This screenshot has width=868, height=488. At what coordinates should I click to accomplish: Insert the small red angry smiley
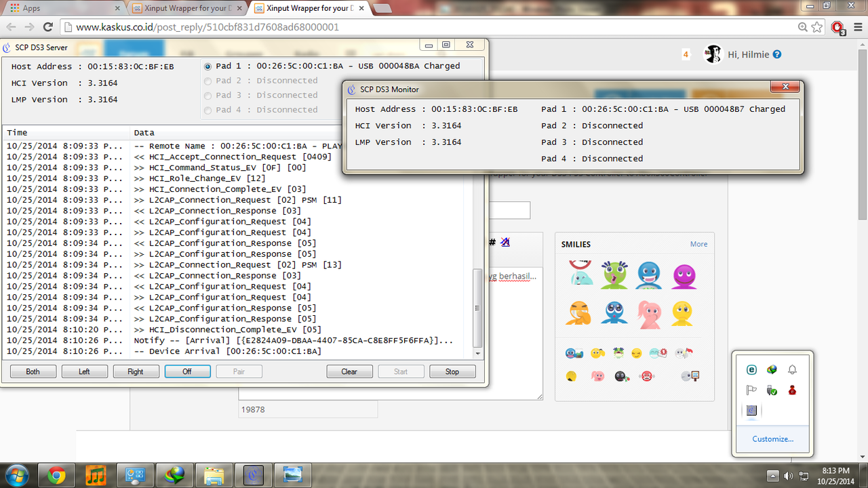point(647,376)
